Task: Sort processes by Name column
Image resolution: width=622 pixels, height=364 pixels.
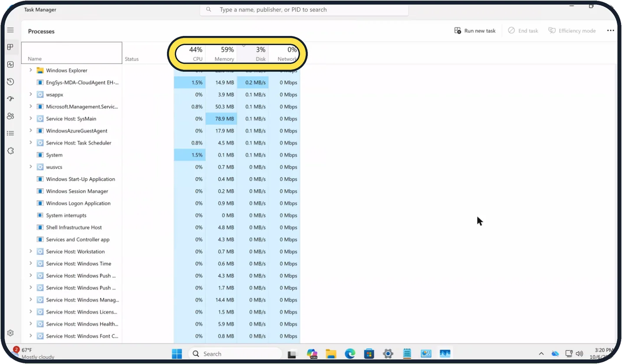Action: coord(72,53)
